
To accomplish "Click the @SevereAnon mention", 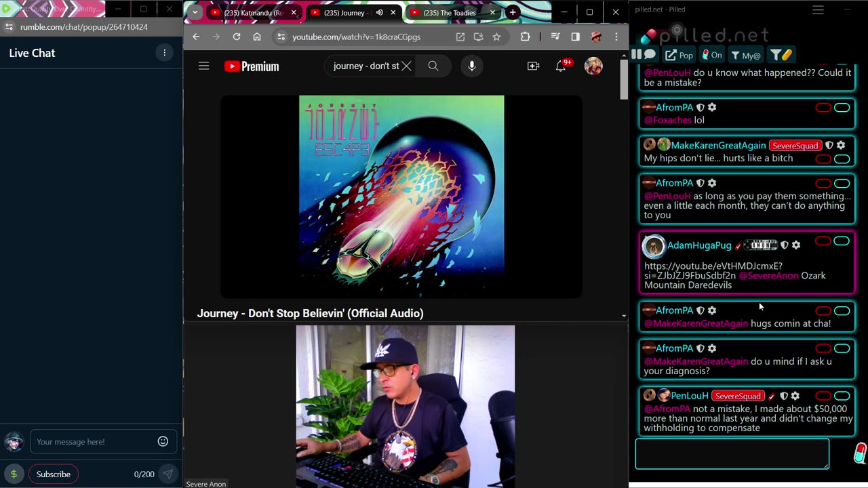I will (x=768, y=276).
